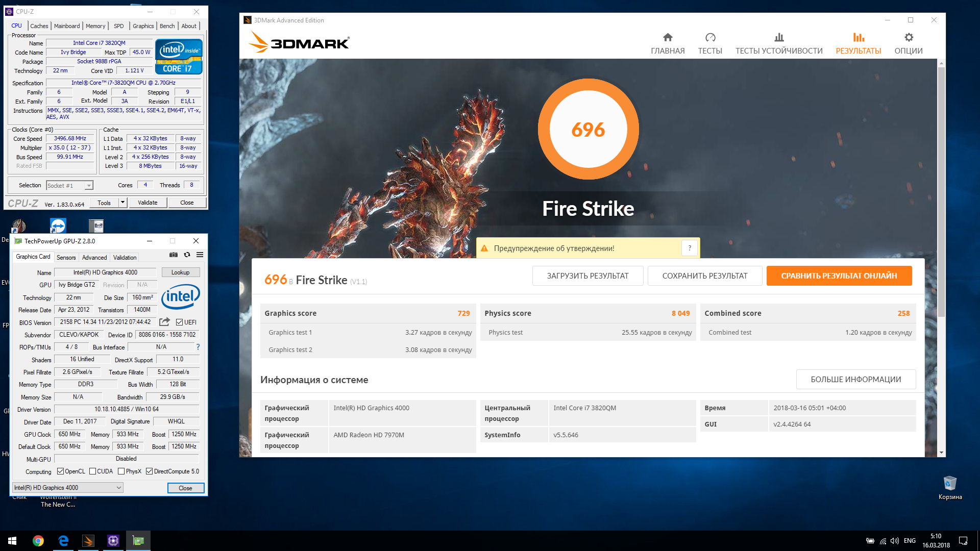Switch to the Advanced tab in GPU-Z
This screenshot has width=980, height=551.
94,258
